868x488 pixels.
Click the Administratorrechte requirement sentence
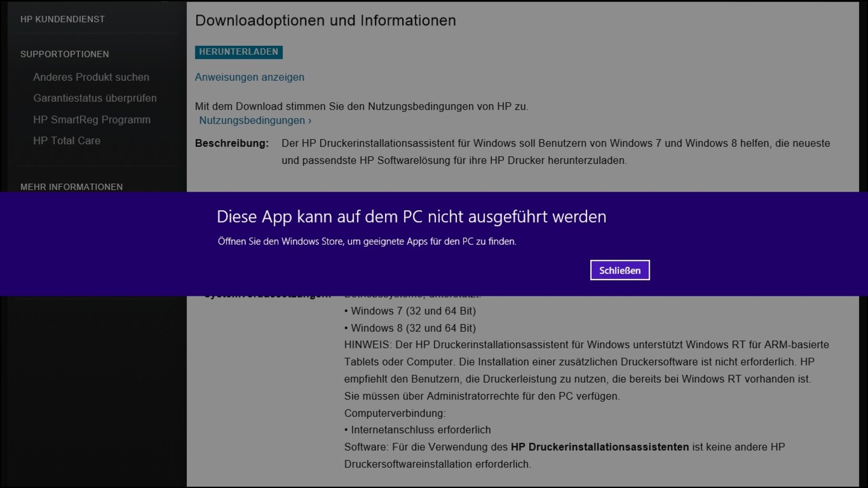pyautogui.click(x=482, y=396)
